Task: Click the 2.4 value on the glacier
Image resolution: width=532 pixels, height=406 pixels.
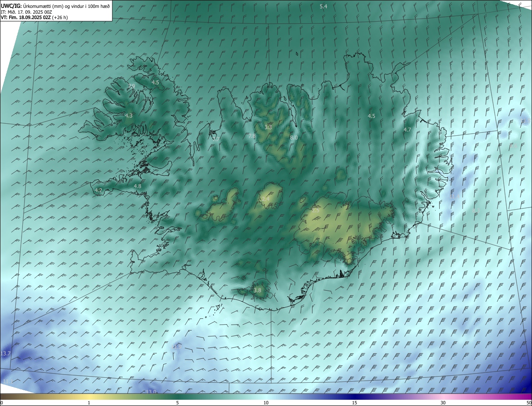Action: 266,199
